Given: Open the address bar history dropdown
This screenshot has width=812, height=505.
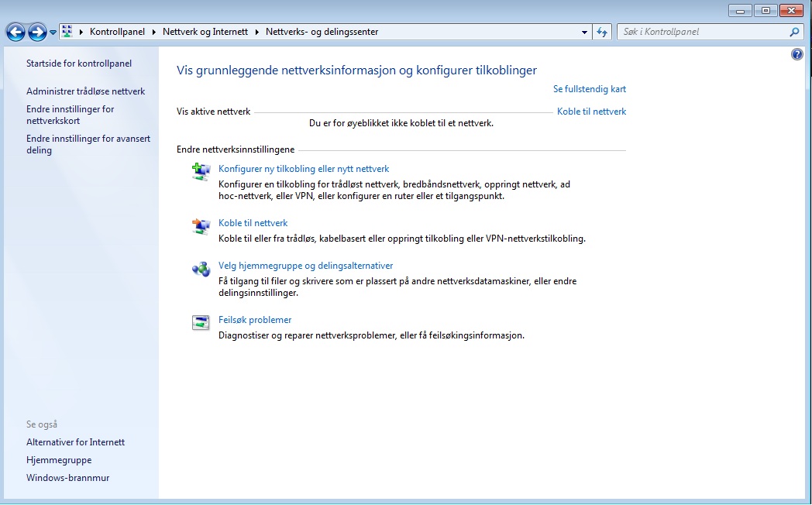Looking at the screenshot, I should (x=584, y=32).
